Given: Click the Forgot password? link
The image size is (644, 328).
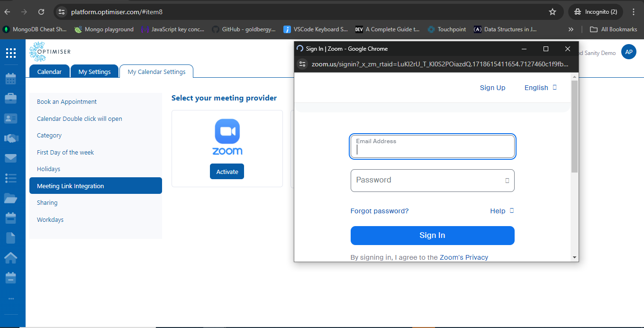Looking at the screenshot, I should coord(379,211).
